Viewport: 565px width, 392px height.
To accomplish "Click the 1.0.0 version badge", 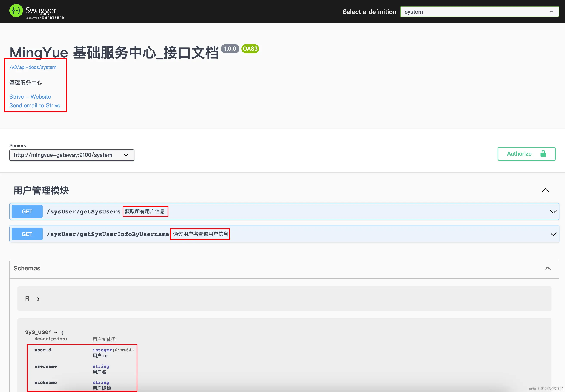I will tap(230, 49).
